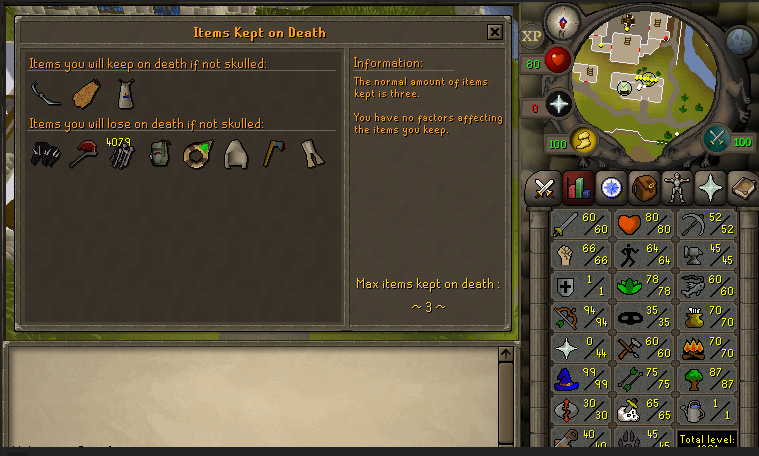759x456 pixels.
Task: Click the stack of 4079 lost items
Action: 121,153
